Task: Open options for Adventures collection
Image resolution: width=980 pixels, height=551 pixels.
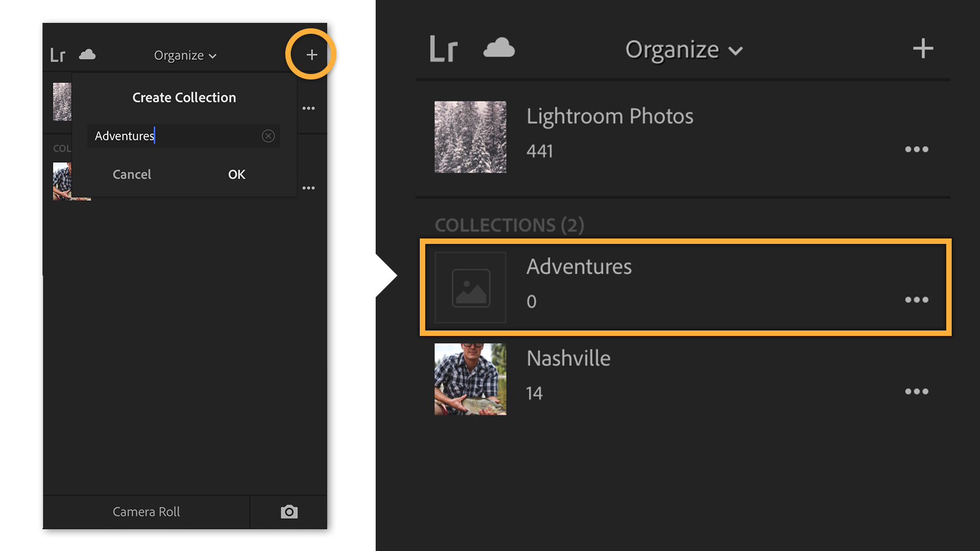Action: [x=916, y=300]
